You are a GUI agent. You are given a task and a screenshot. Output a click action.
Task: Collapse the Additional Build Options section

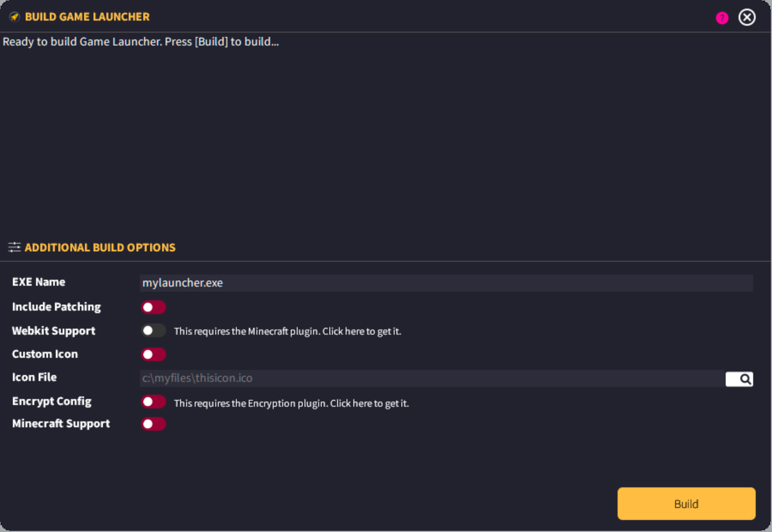(100, 247)
